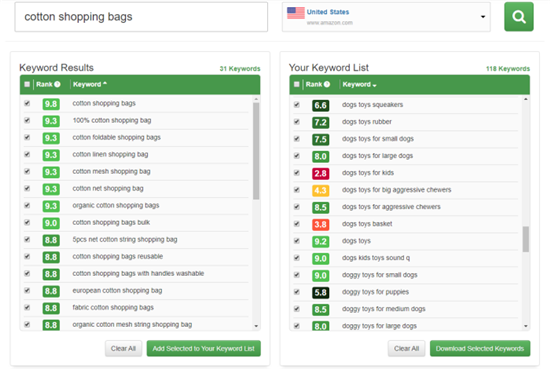Click the red 2.8 rank badge
The width and height of the screenshot is (550, 369).
(320, 173)
